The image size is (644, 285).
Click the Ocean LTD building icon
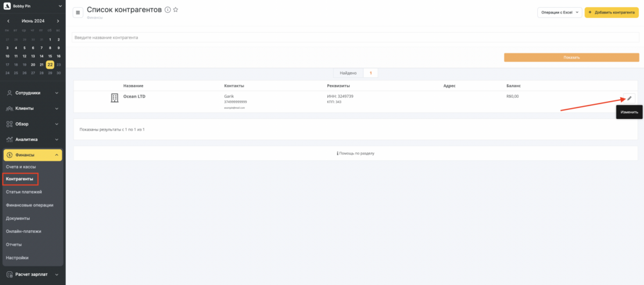point(115,98)
